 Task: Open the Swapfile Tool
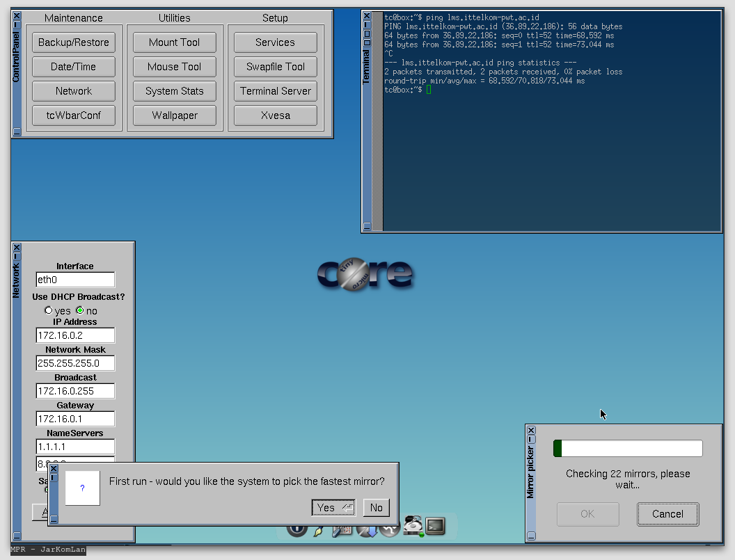275,67
